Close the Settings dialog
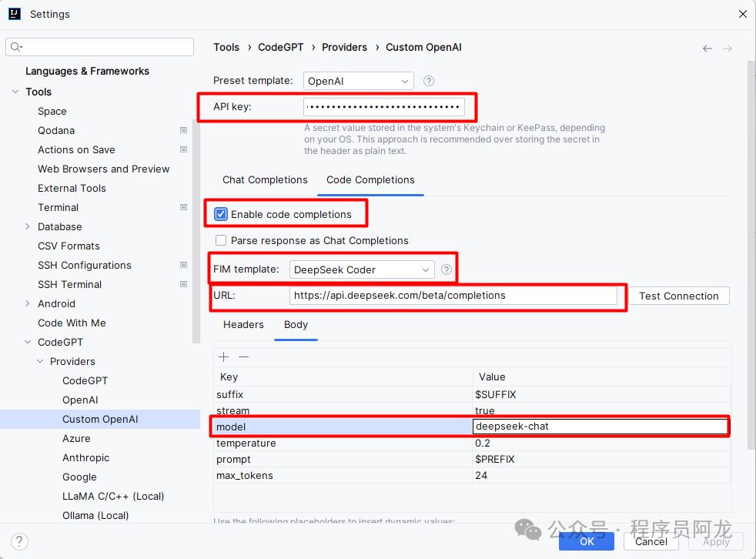Image resolution: width=756 pixels, height=559 pixels. (x=742, y=14)
